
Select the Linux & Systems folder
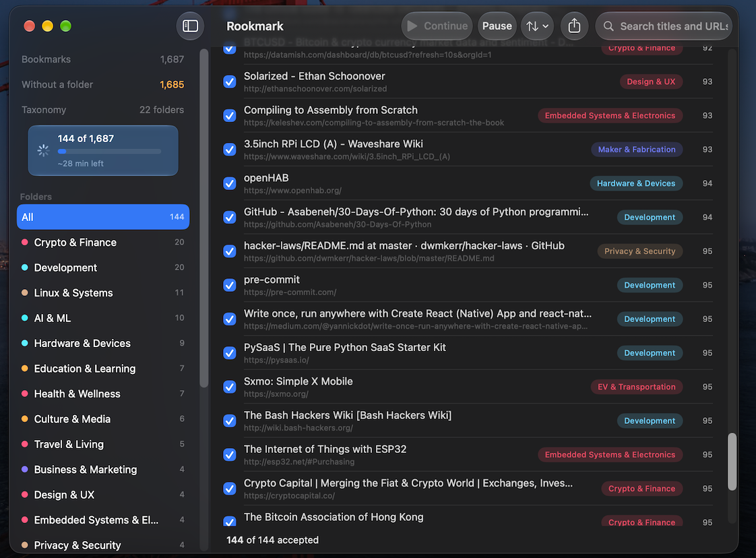pyautogui.click(x=103, y=292)
